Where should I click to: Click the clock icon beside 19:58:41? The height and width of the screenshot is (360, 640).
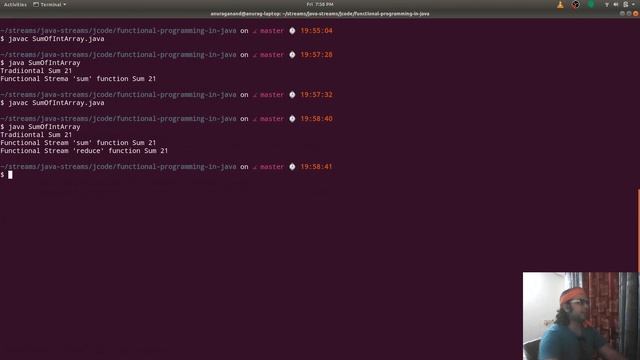pos(292,167)
